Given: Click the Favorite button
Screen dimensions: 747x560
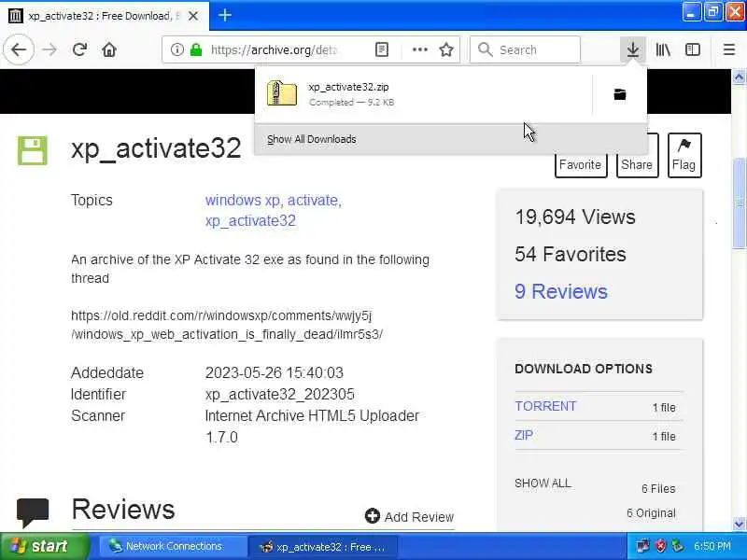Looking at the screenshot, I should 581,164.
